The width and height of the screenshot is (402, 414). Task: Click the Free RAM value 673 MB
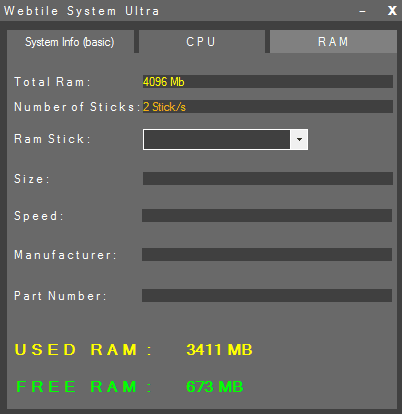(x=215, y=387)
